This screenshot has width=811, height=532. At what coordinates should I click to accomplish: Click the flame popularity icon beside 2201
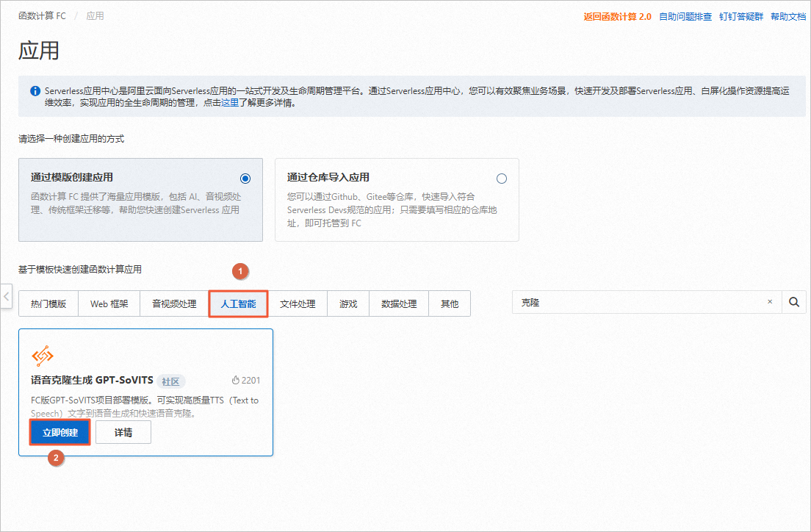click(x=235, y=381)
